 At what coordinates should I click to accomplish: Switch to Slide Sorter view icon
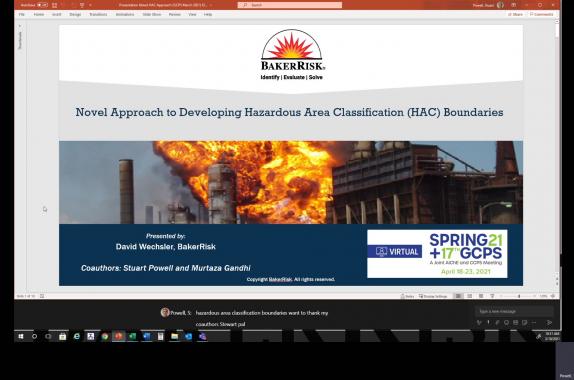pos(470,296)
